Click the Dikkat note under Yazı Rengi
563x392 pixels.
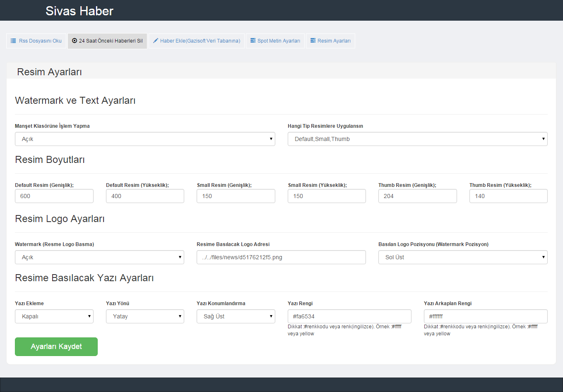[344, 330]
